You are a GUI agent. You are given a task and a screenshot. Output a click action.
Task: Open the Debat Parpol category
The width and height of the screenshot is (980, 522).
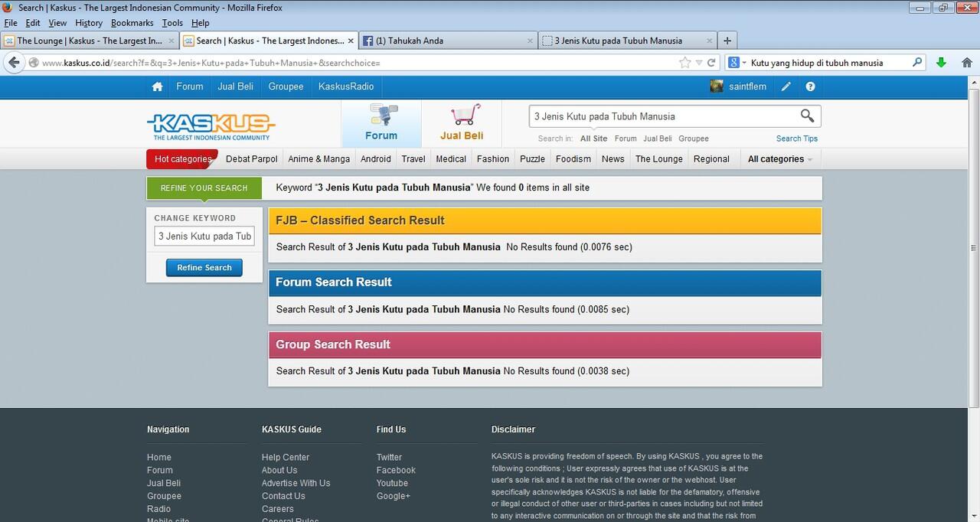pos(252,159)
